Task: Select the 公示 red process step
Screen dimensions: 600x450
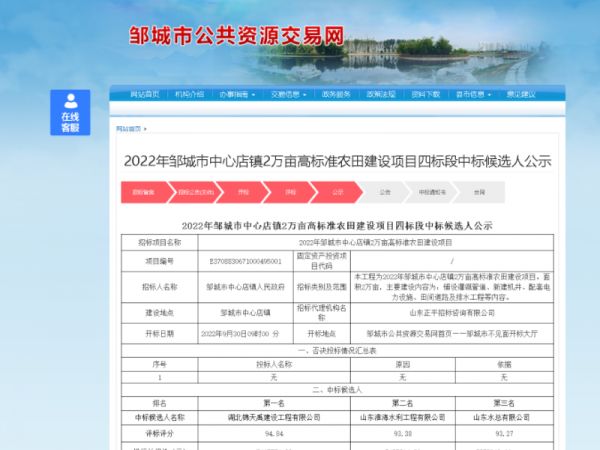Action: pyautogui.click(x=337, y=192)
